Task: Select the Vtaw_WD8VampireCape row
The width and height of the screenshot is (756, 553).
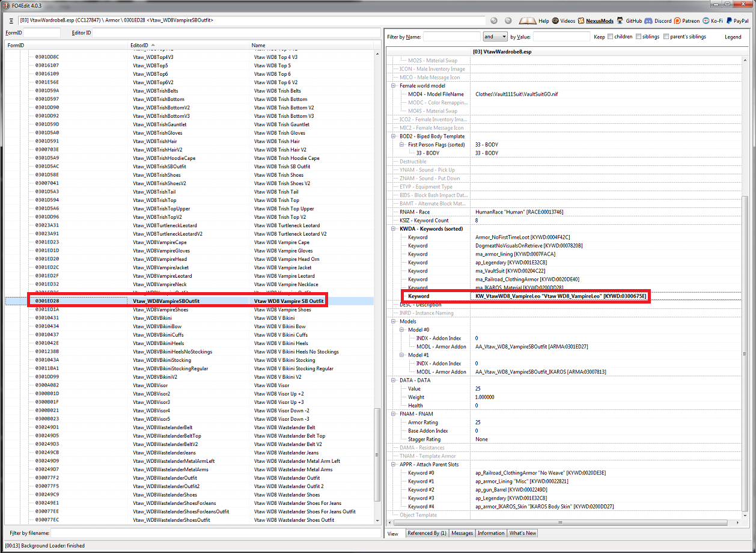Action: click(x=189, y=242)
